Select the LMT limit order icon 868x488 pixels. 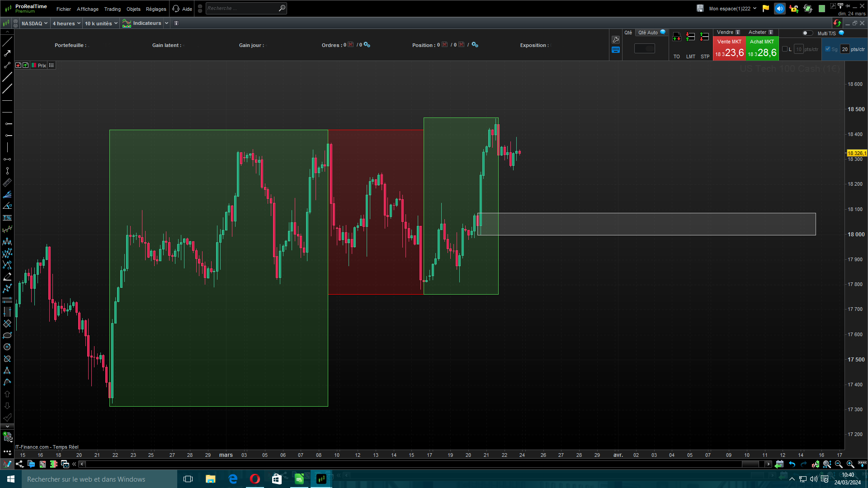click(x=690, y=37)
